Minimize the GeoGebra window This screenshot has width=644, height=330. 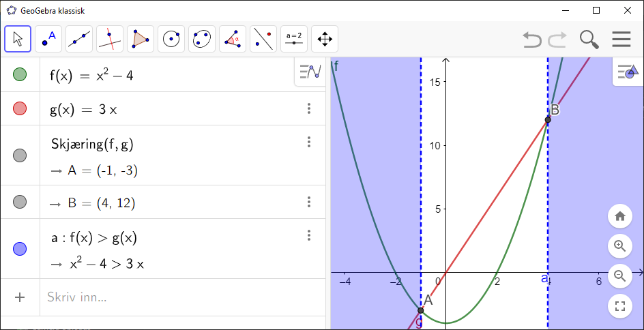coord(565,11)
